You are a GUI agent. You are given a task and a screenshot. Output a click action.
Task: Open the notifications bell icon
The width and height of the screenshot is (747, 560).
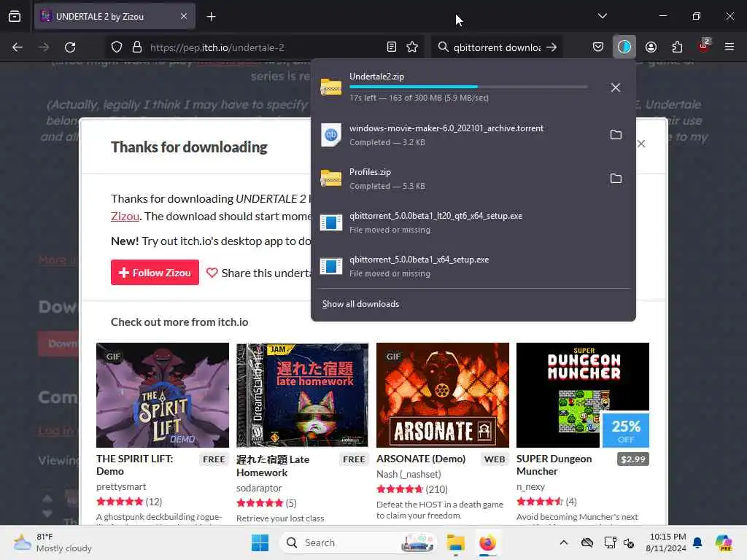pyautogui.click(x=697, y=542)
